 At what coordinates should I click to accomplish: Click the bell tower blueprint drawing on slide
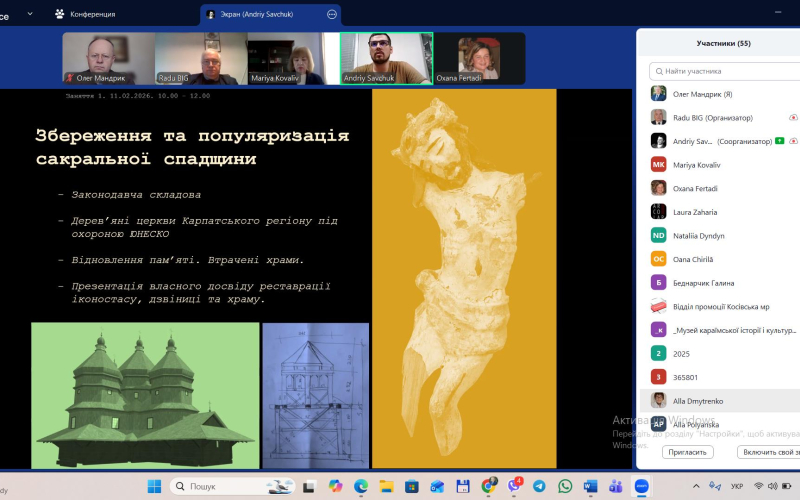point(315,395)
